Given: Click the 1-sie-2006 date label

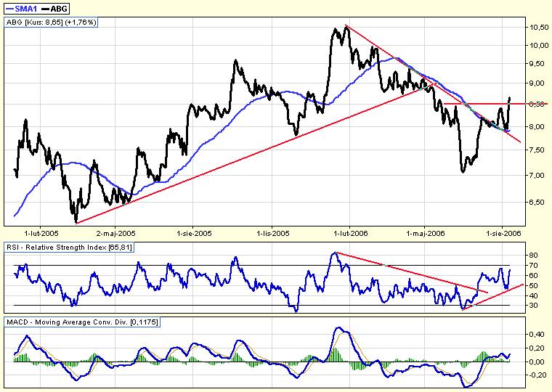Looking at the screenshot, I should pos(503,233).
